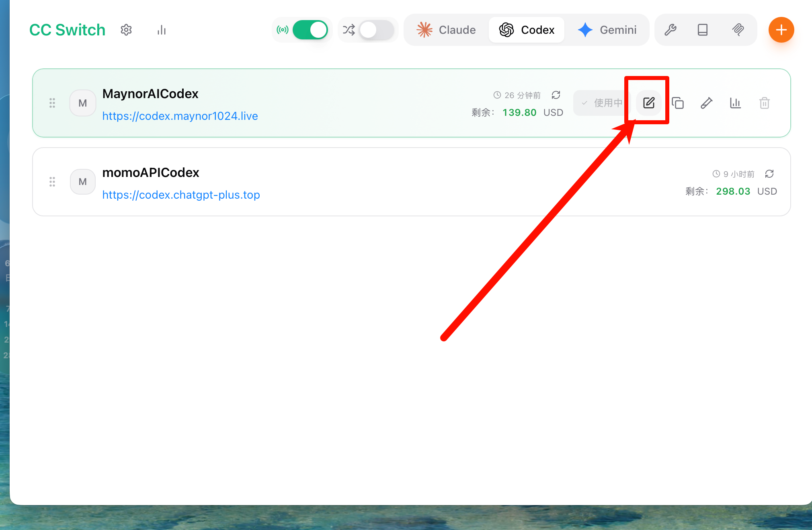
Task: Click the 26 分钟前 timestamp
Action: [523, 95]
